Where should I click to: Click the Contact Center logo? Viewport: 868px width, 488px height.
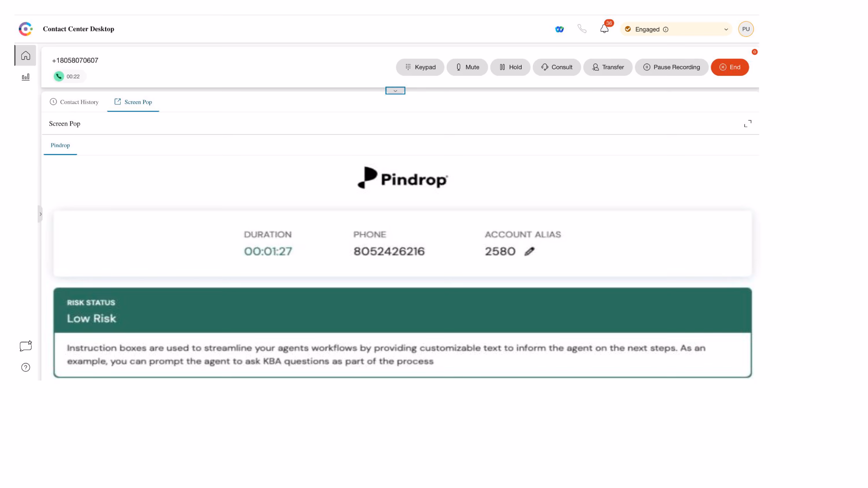[x=26, y=29]
